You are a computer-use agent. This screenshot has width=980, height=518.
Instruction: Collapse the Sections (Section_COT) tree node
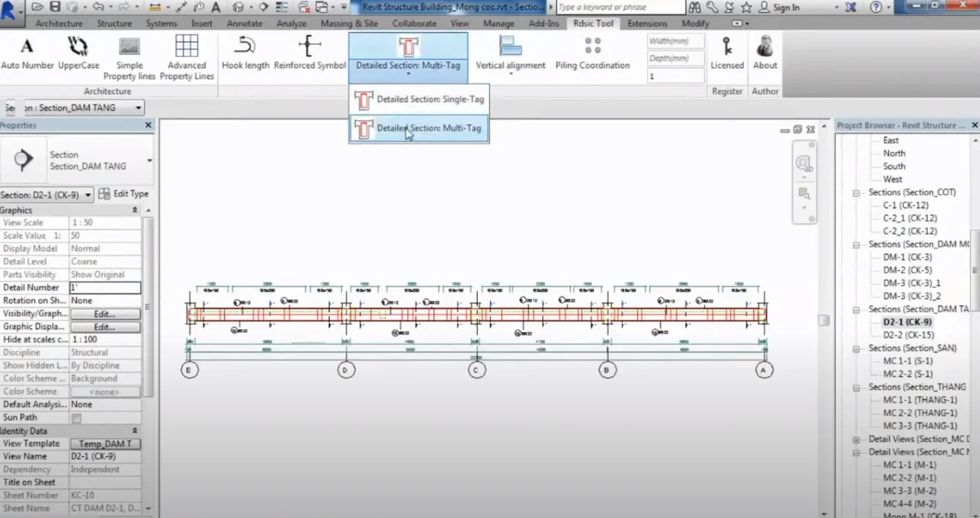click(856, 193)
